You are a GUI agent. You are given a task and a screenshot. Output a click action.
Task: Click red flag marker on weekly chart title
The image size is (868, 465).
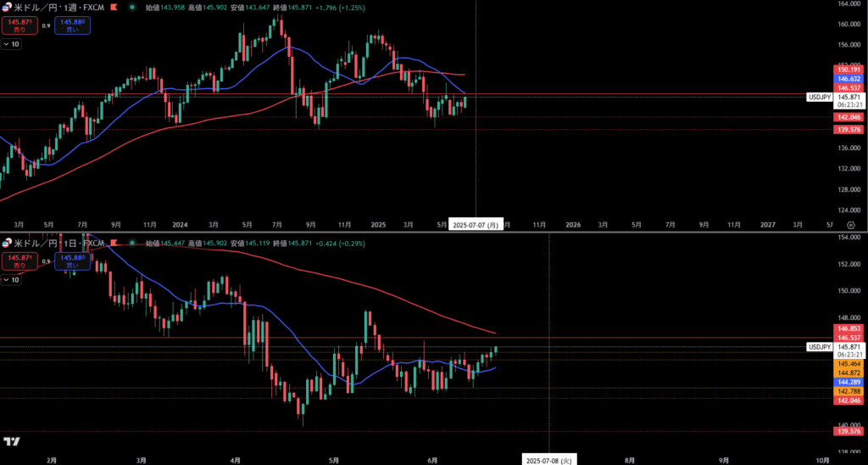pos(115,8)
